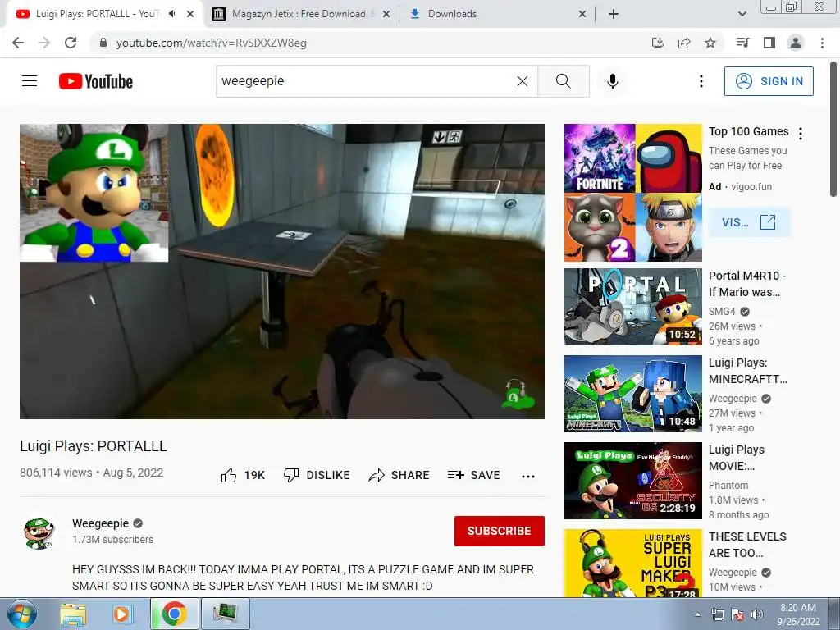Go to YouTube home via logo
This screenshot has height=630, width=840.
click(96, 81)
